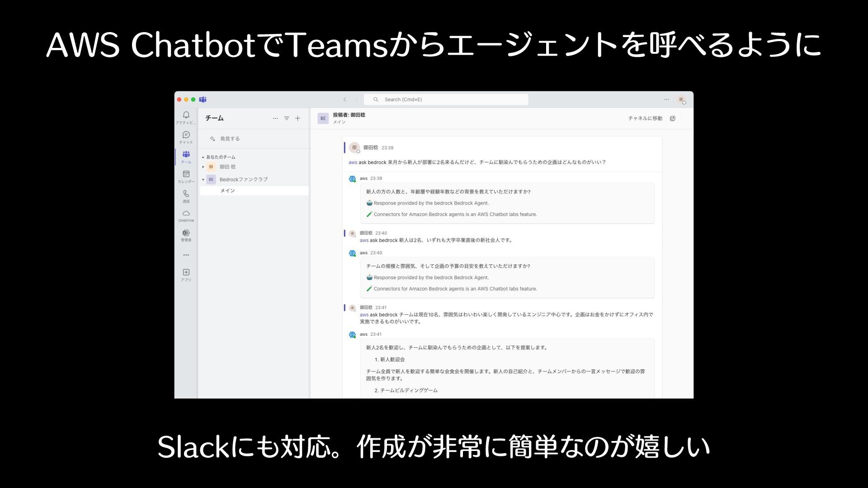Click the profile avatar top right
This screenshot has width=868, height=488.
[x=681, y=100]
